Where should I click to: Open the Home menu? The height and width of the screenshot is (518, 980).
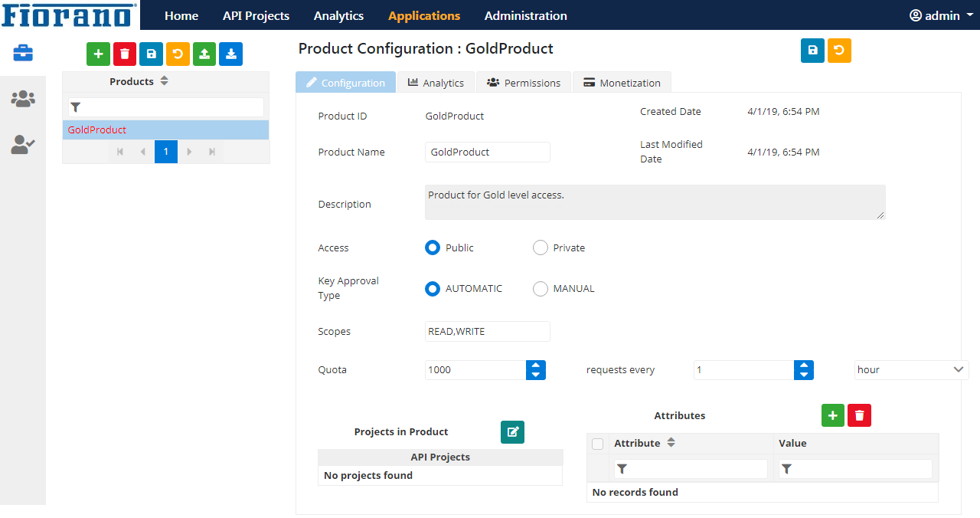[x=181, y=15]
